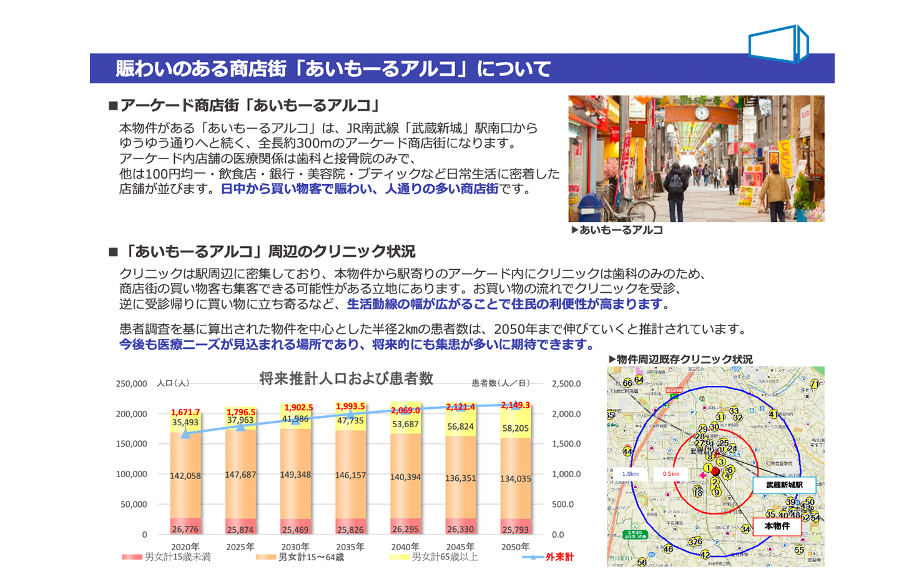Click the red value 1,671.7 above 2020 bar
The height and width of the screenshot is (587, 924).
click(185, 413)
